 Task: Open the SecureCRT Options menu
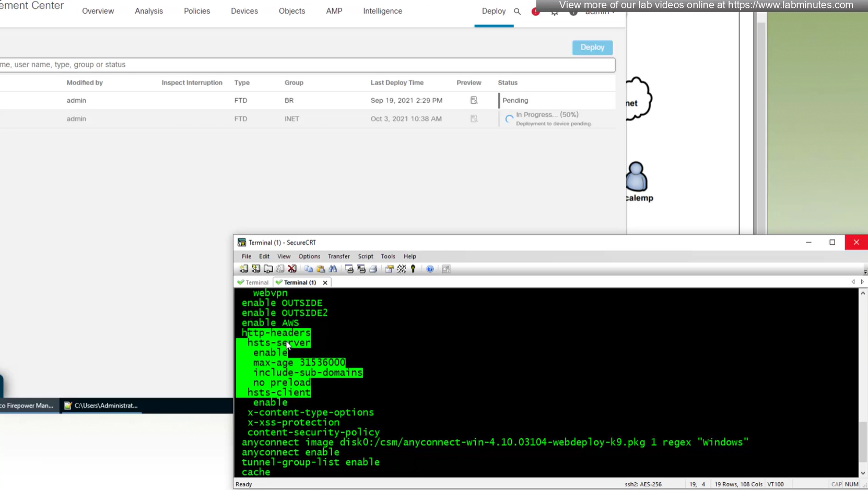pyautogui.click(x=309, y=256)
